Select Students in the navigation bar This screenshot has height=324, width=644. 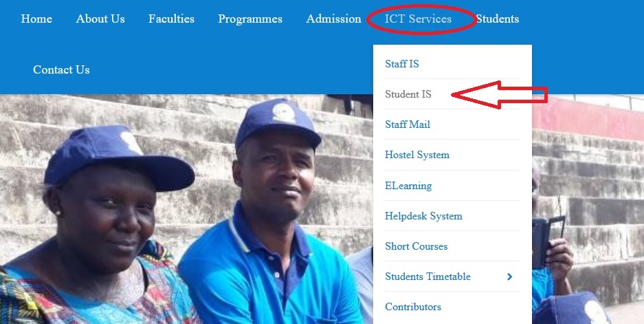coord(498,19)
